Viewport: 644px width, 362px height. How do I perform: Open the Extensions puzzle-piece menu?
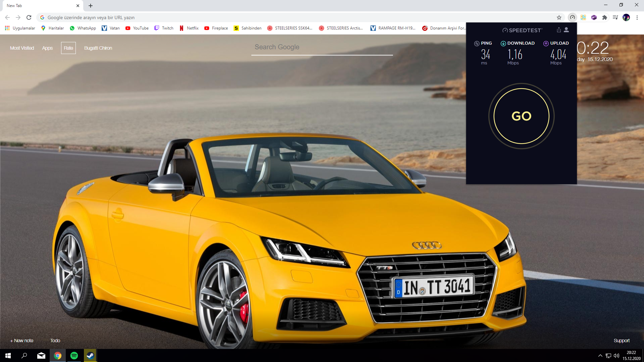(x=605, y=17)
